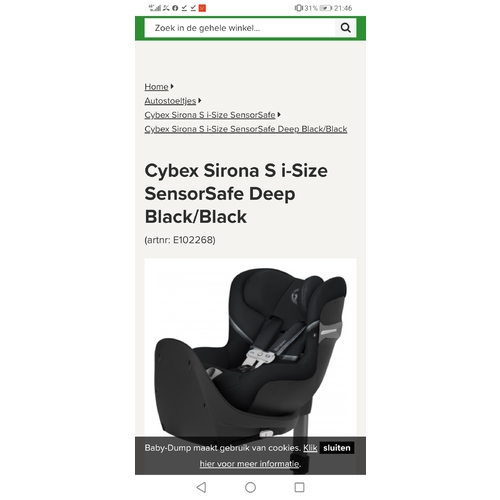Tap the Facebook notification icon in status bar
The height and width of the screenshot is (500, 500).
point(175,8)
